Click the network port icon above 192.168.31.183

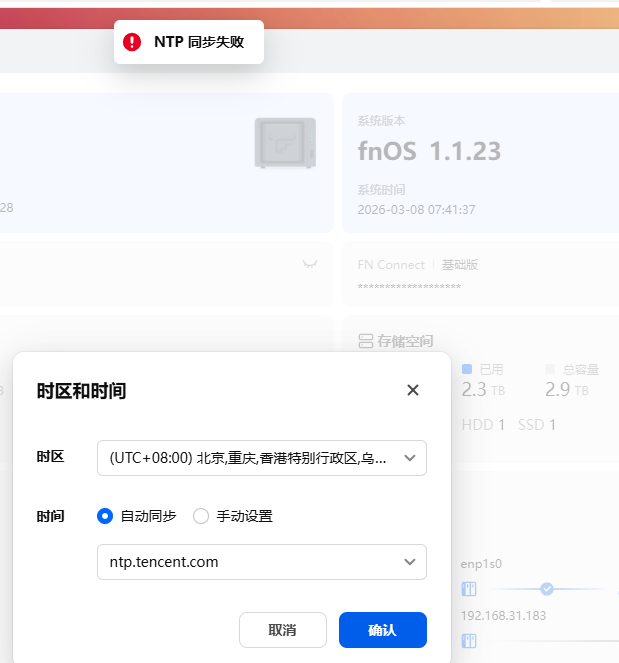[469, 589]
